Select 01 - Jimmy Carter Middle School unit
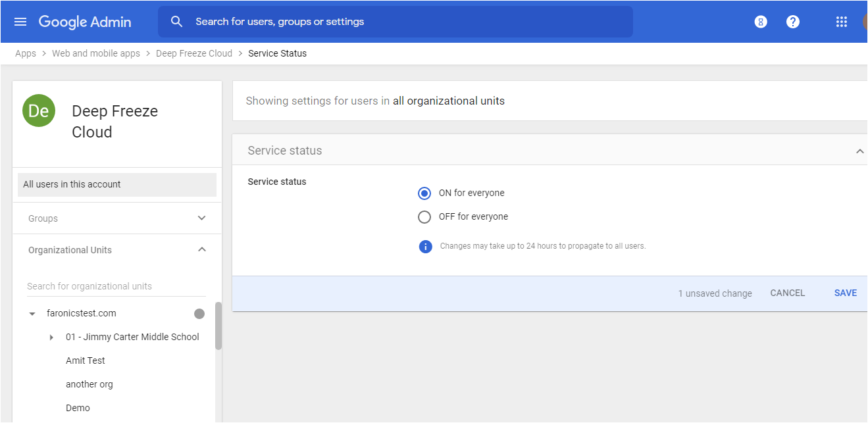The image size is (868, 423). pyautogui.click(x=132, y=337)
